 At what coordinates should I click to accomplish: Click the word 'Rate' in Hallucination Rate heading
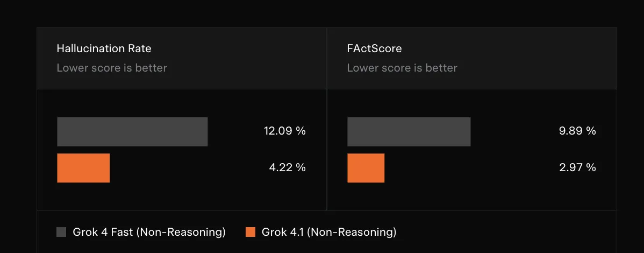(x=139, y=48)
